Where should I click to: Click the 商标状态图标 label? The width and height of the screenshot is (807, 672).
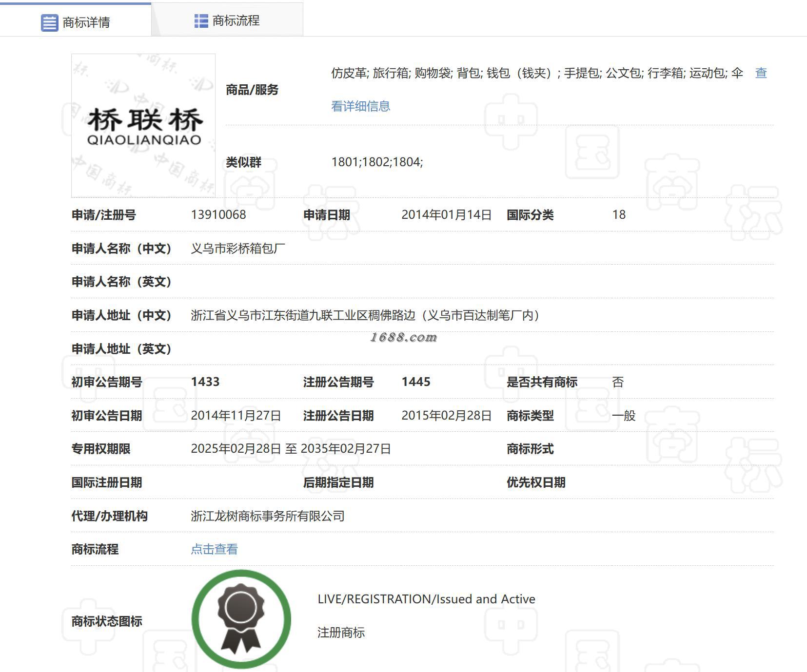coord(107,621)
